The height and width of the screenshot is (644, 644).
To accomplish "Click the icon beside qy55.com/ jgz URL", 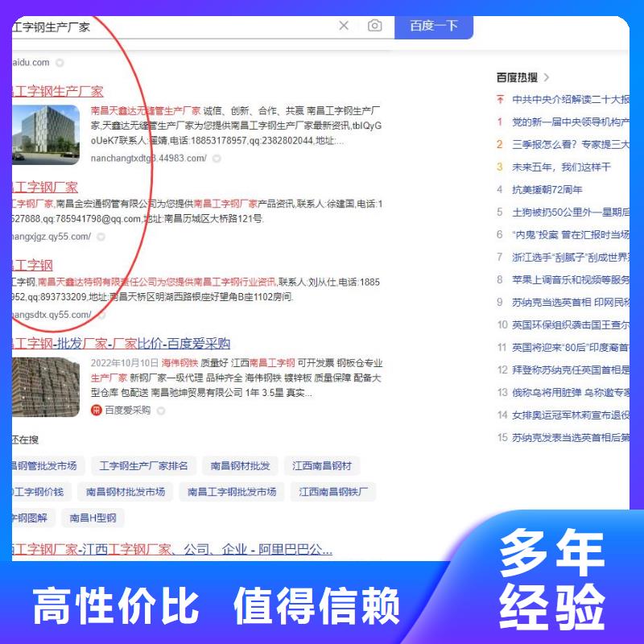I will 101,237.
